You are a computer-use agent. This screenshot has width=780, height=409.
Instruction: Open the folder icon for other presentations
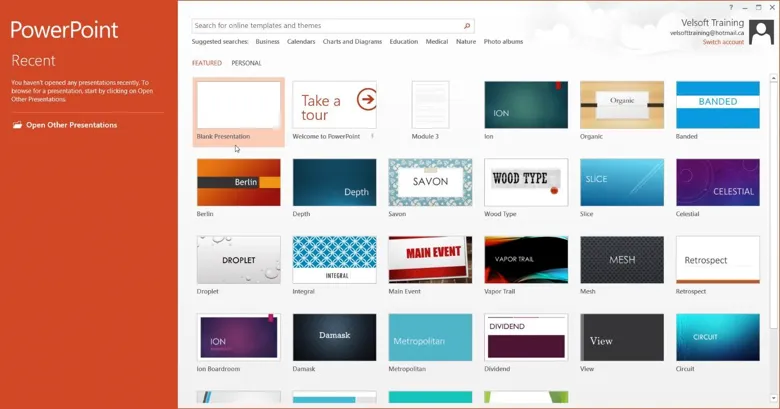(x=17, y=125)
